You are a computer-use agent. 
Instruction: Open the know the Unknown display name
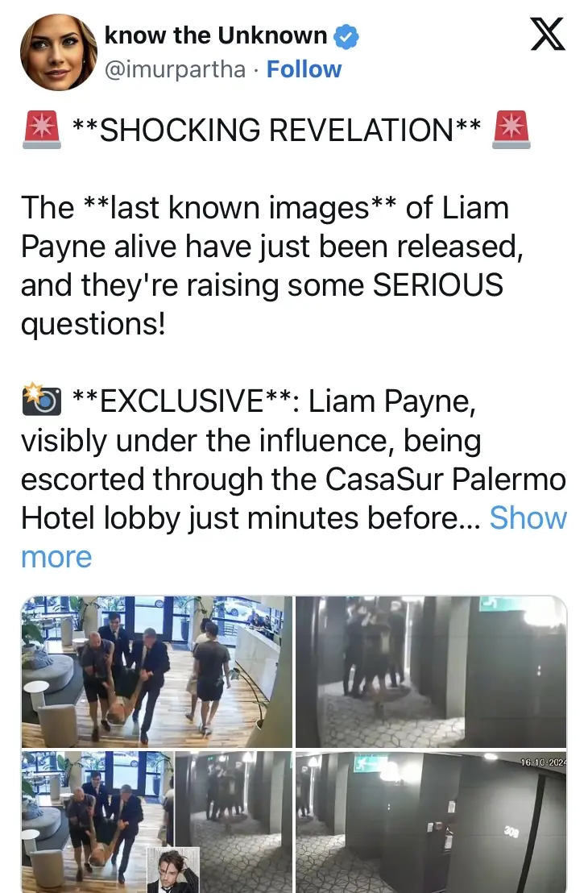coord(216,35)
